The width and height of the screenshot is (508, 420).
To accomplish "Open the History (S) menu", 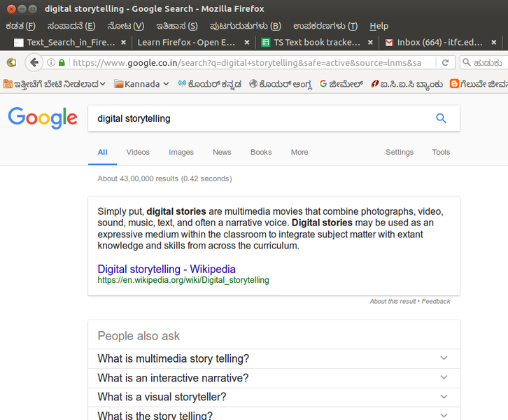I will tap(177, 26).
